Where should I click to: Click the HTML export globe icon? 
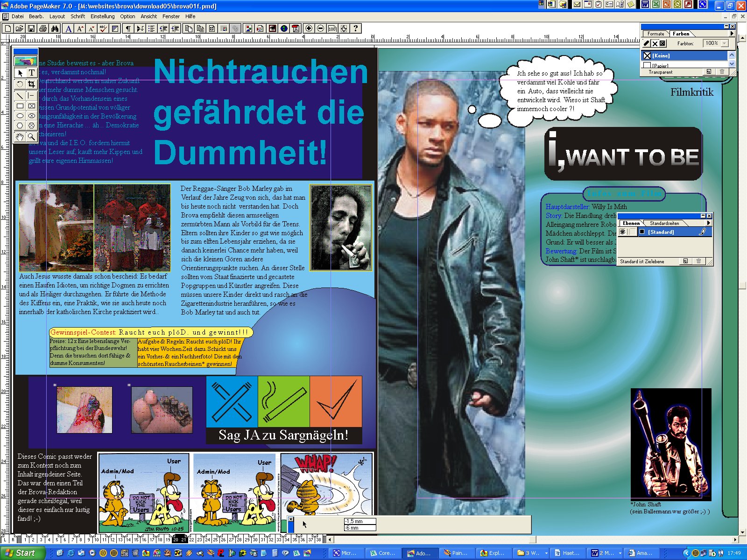coord(284,28)
